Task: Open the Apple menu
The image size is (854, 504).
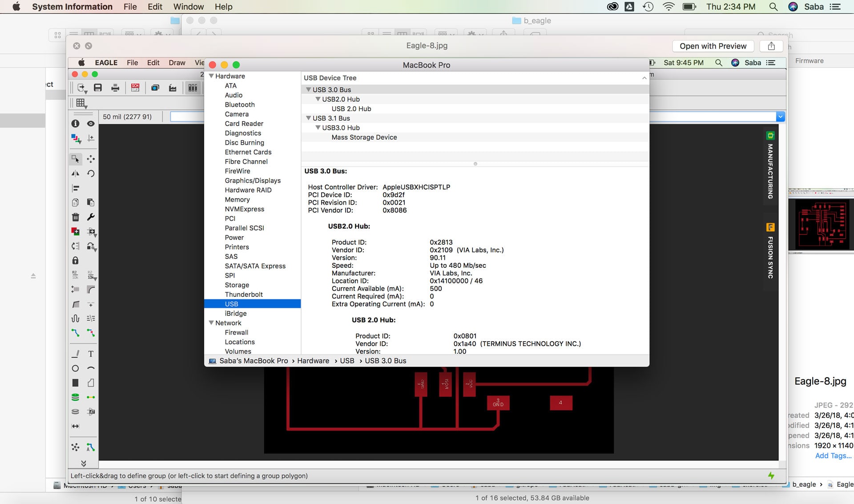Action: 16,7
